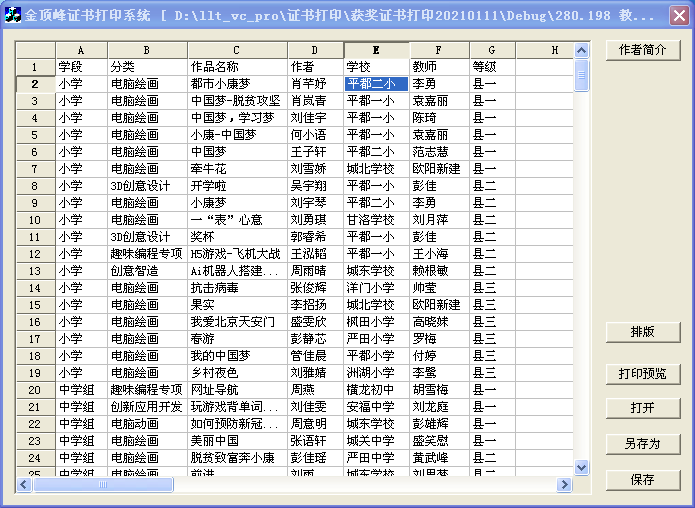Click school cell 横龙初中
This screenshot has width=695, height=508.
pos(376,390)
